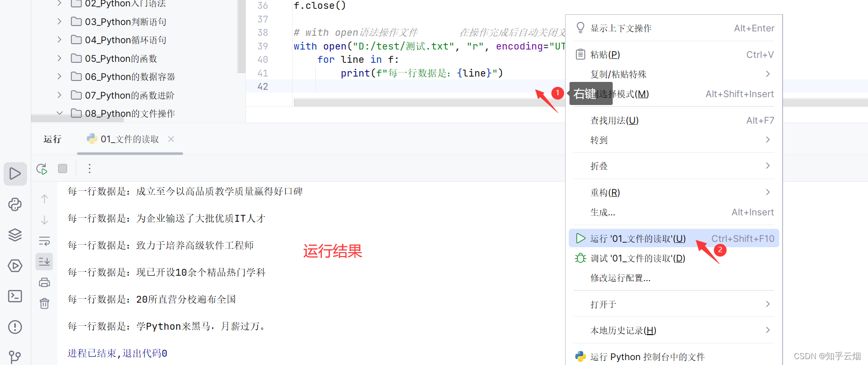Open the Run tool window icon
Viewport: 868px width, 365px height.
[x=15, y=174]
